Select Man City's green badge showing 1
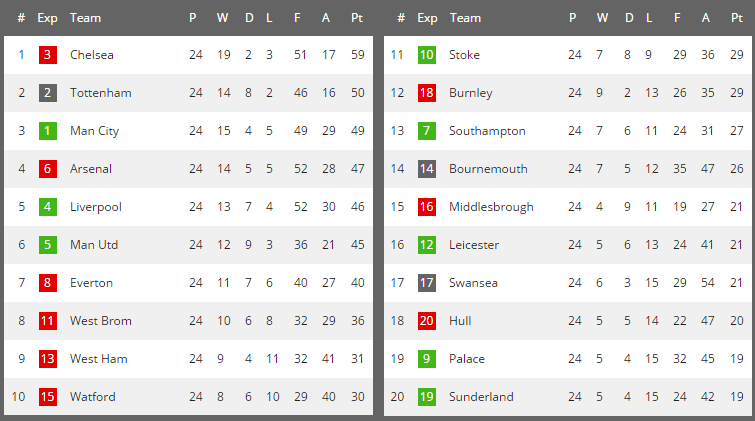The width and height of the screenshot is (755, 421). coord(48,131)
